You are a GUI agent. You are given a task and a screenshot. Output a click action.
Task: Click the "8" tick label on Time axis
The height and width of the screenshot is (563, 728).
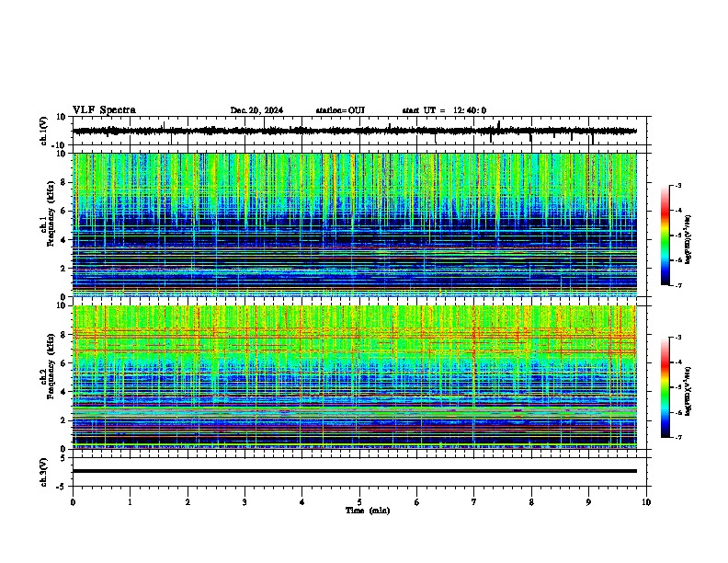[x=531, y=502]
